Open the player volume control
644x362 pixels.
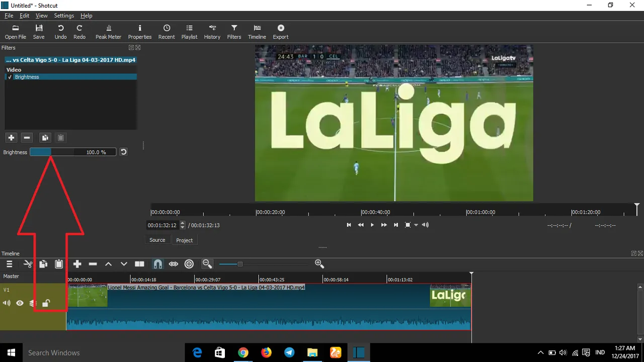(425, 225)
